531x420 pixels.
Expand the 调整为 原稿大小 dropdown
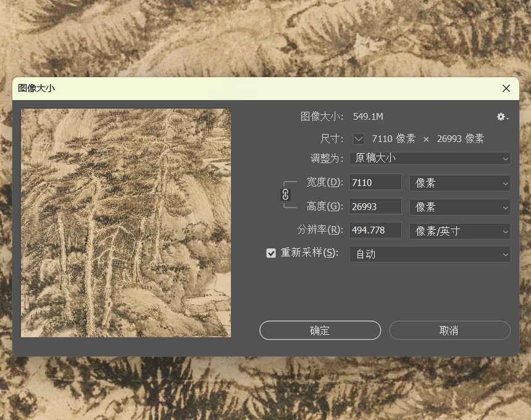pos(430,158)
